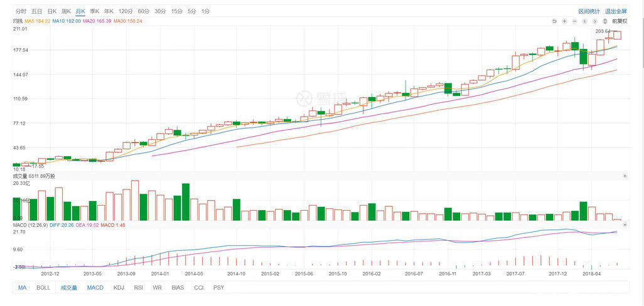Switch to the 分时 intraday tab
The width and height of the screenshot is (644, 306).
point(21,11)
